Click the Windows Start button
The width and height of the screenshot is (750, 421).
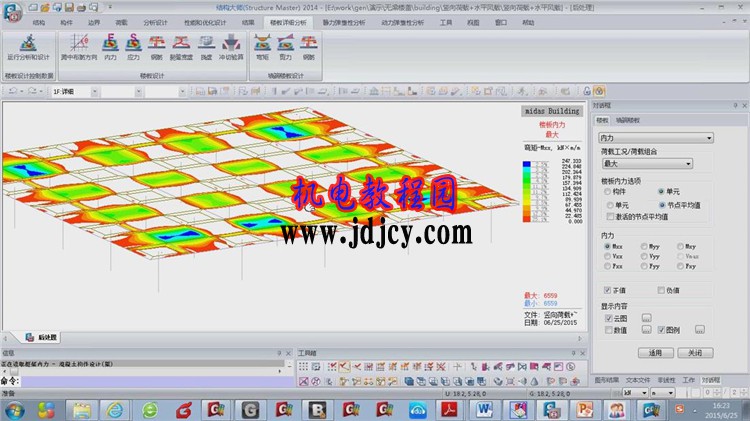14,410
